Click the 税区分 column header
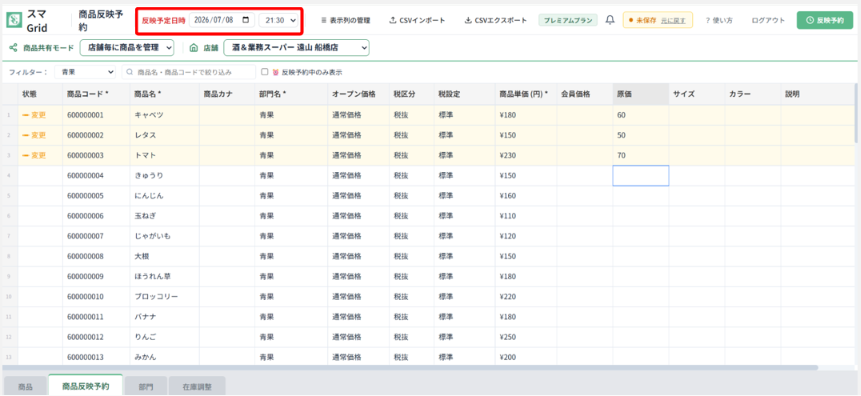Viewport: 861px width, 396px height. pos(412,94)
